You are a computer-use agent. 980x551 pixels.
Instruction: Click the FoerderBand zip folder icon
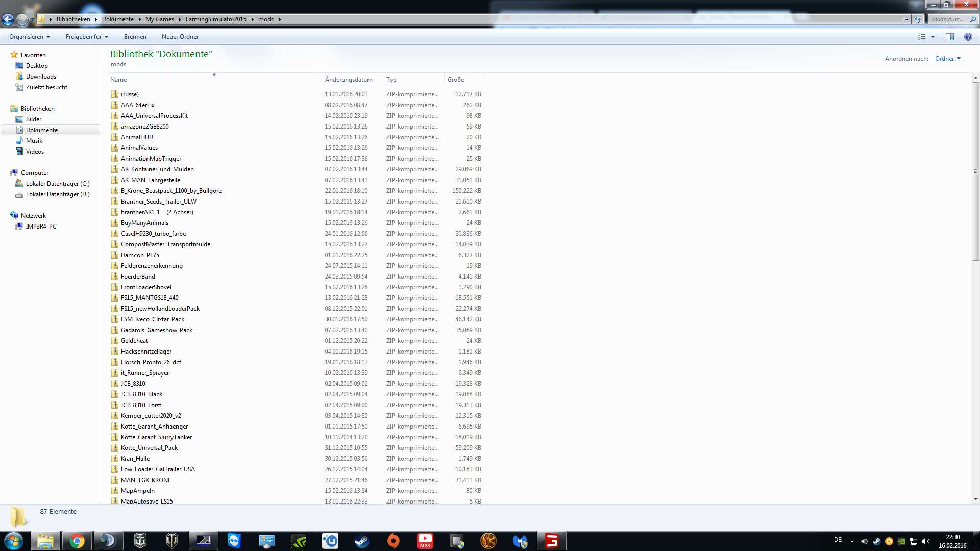pyautogui.click(x=115, y=277)
